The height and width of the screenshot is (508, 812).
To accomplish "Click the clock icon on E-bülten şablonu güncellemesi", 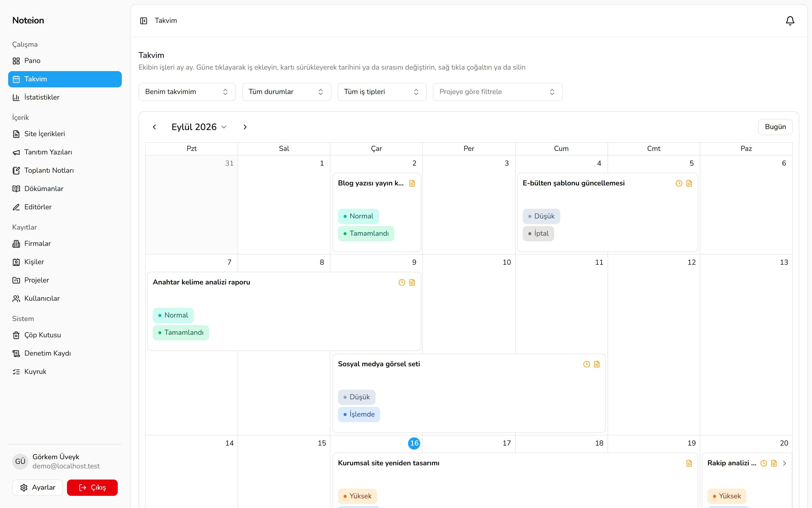I will click(679, 183).
